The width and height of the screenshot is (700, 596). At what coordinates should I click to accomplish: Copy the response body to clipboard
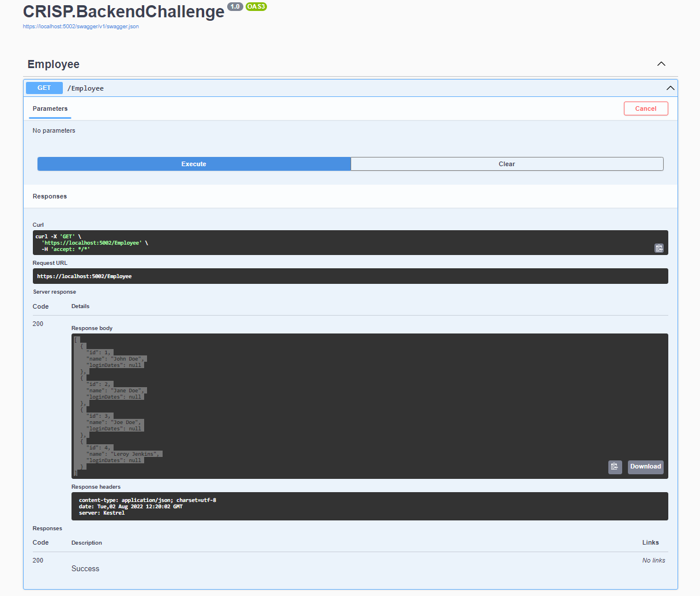point(615,467)
